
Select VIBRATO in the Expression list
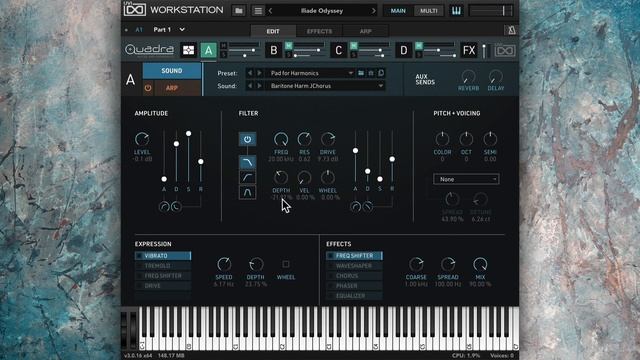(x=163, y=256)
